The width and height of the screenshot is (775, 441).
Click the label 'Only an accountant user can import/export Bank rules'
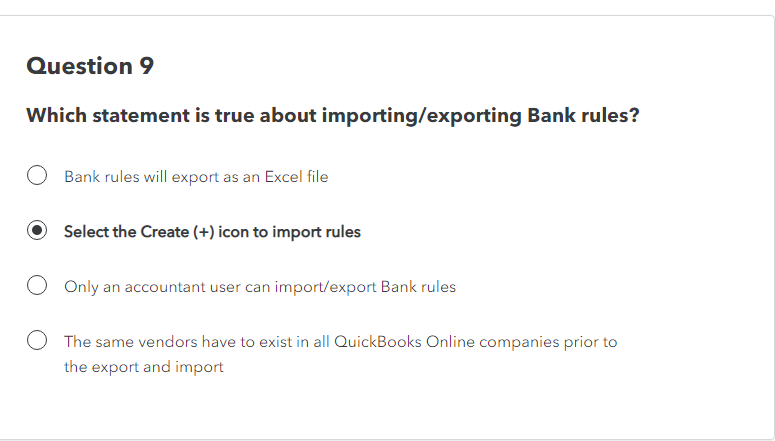pyautogui.click(x=260, y=287)
